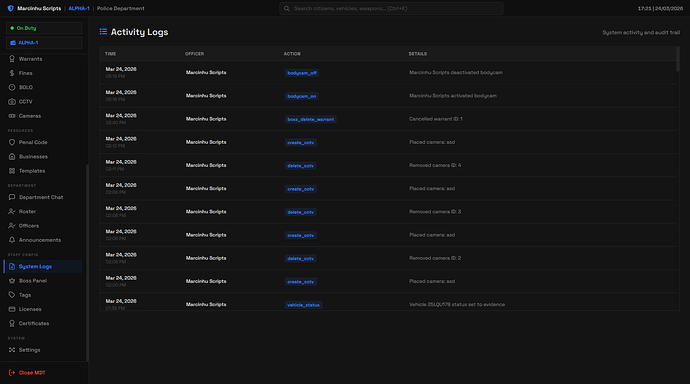Open the Tags page
This screenshot has width=690, height=384.
point(43,295)
